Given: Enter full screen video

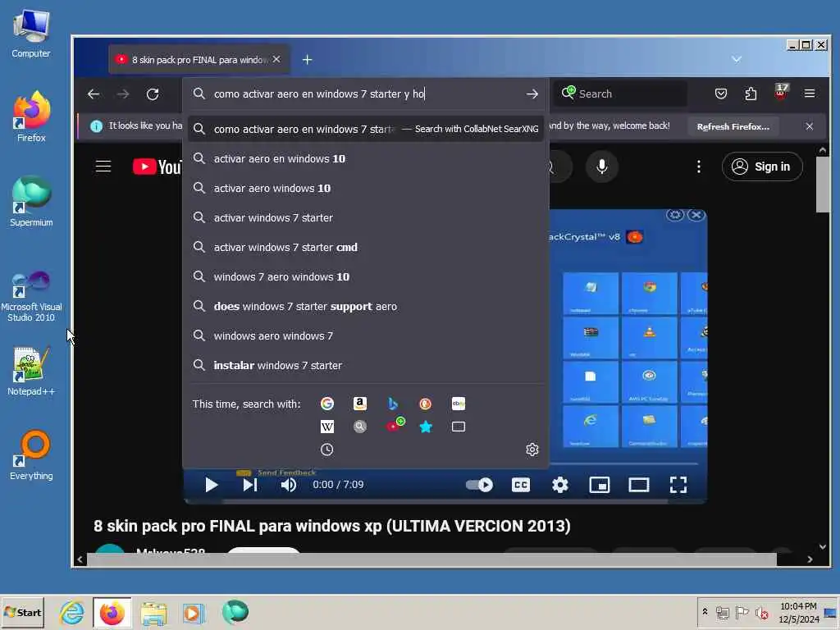Looking at the screenshot, I should click(x=678, y=485).
